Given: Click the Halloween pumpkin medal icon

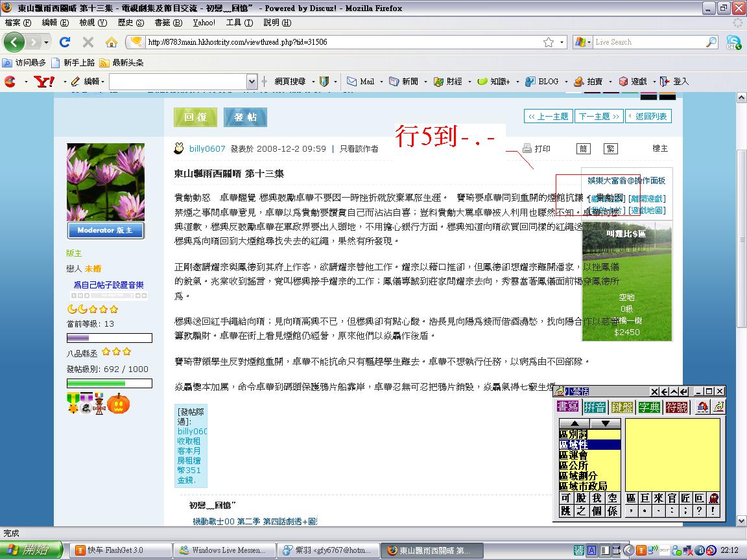Looking at the screenshot, I should [119, 403].
